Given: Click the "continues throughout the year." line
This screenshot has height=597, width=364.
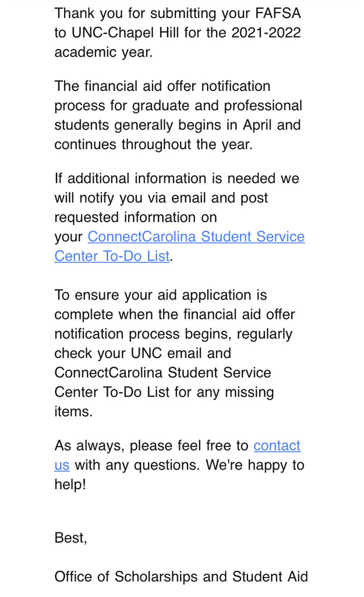Looking at the screenshot, I should point(153,144).
